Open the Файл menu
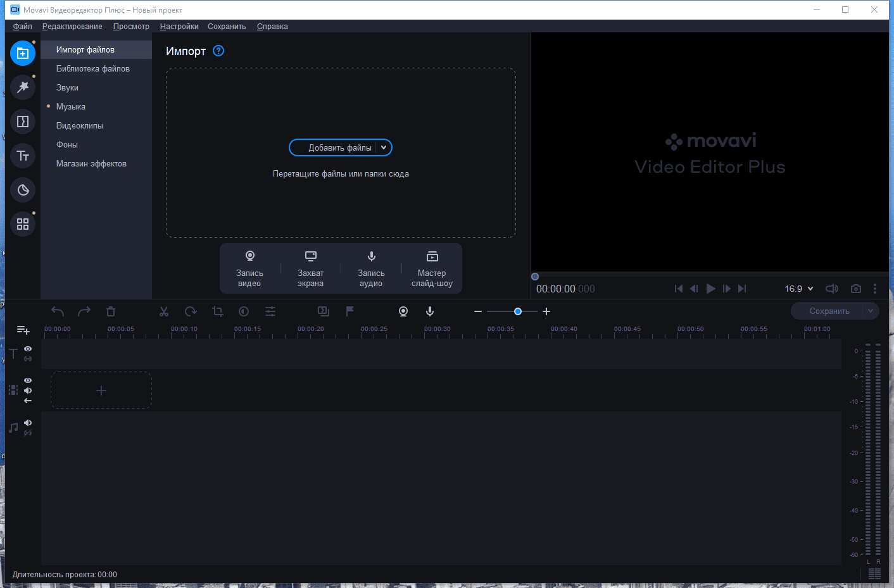Image resolution: width=894 pixels, height=588 pixels. pyautogui.click(x=23, y=27)
